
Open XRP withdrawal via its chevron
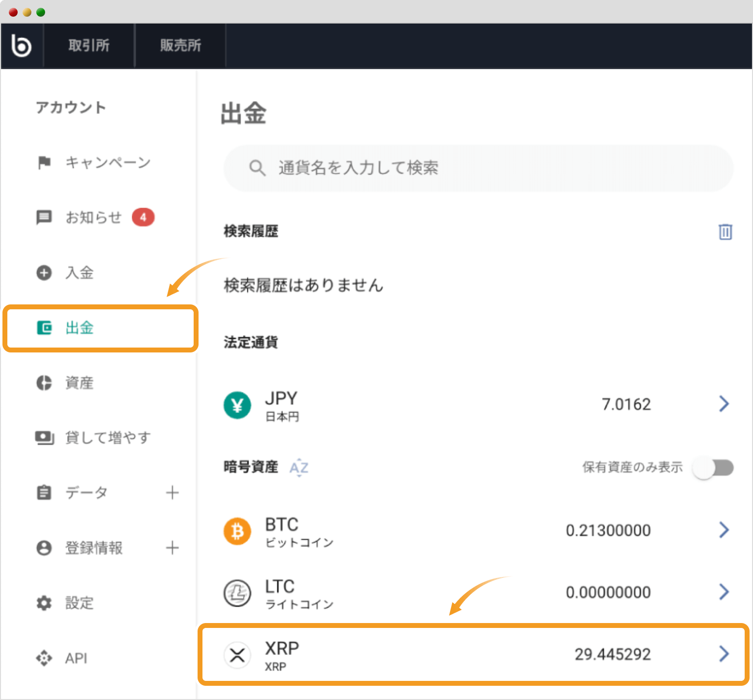click(724, 653)
